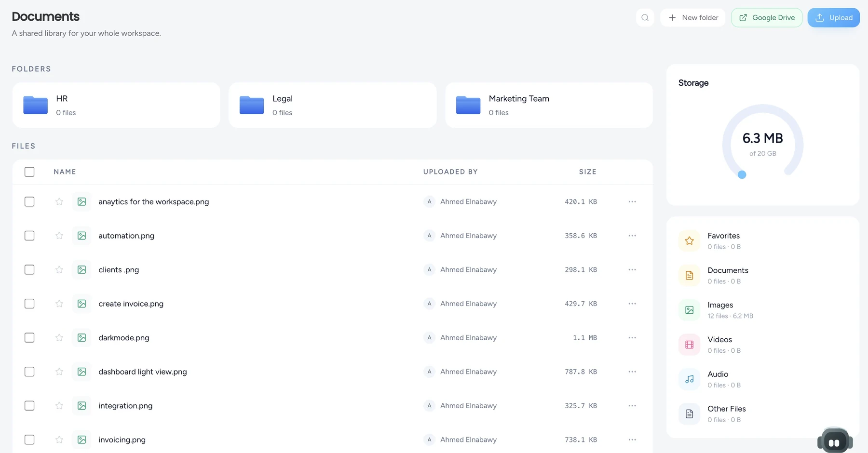
Task: Click the Other Files page icon
Action: point(690,414)
